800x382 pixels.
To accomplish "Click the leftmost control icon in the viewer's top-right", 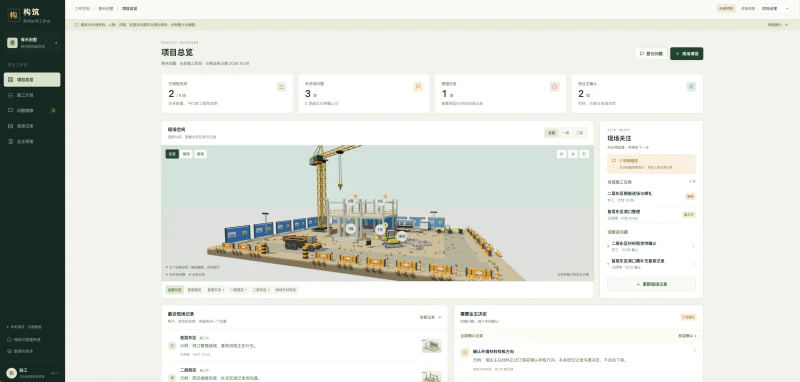I will [x=561, y=154].
